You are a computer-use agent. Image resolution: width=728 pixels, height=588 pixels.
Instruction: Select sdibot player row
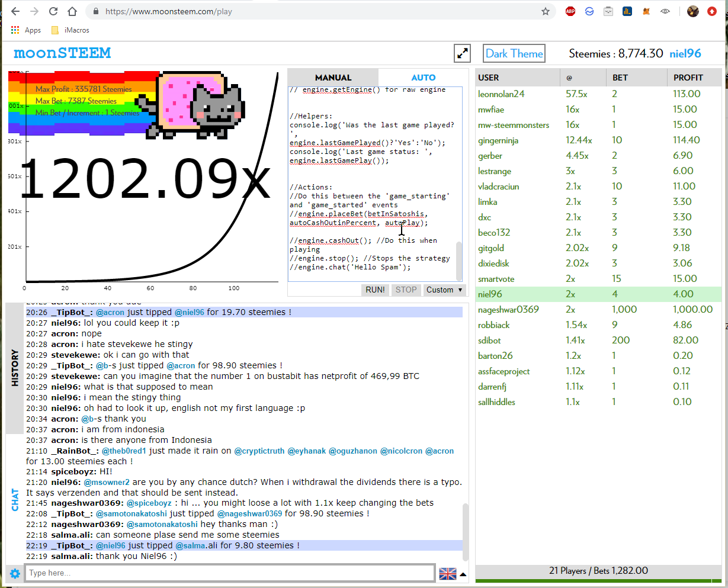tap(599, 340)
